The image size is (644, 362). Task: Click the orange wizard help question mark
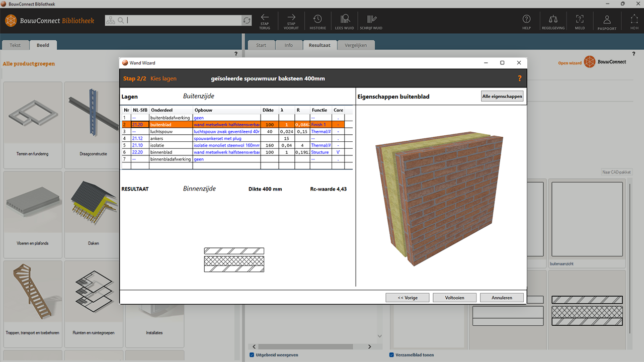tap(520, 78)
